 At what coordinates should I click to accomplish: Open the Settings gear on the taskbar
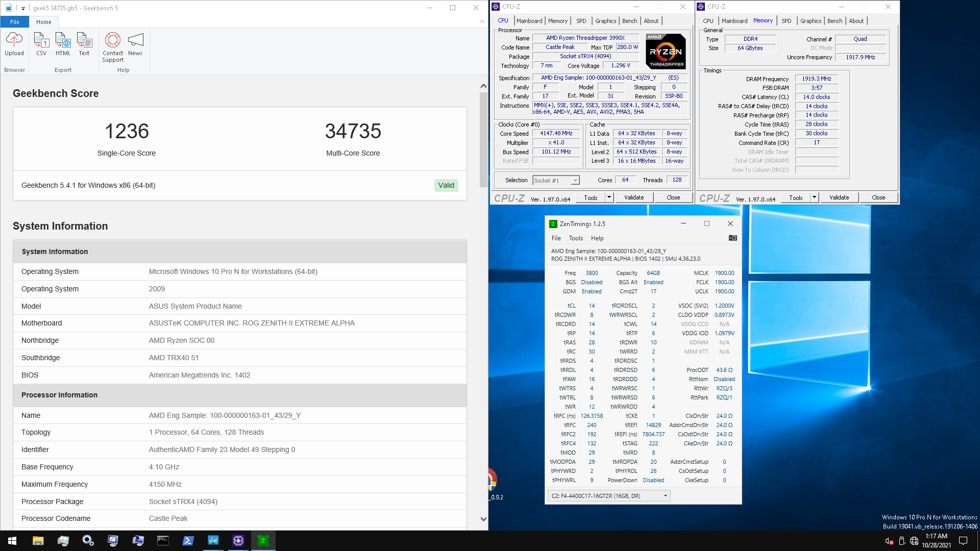click(x=88, y=541)
